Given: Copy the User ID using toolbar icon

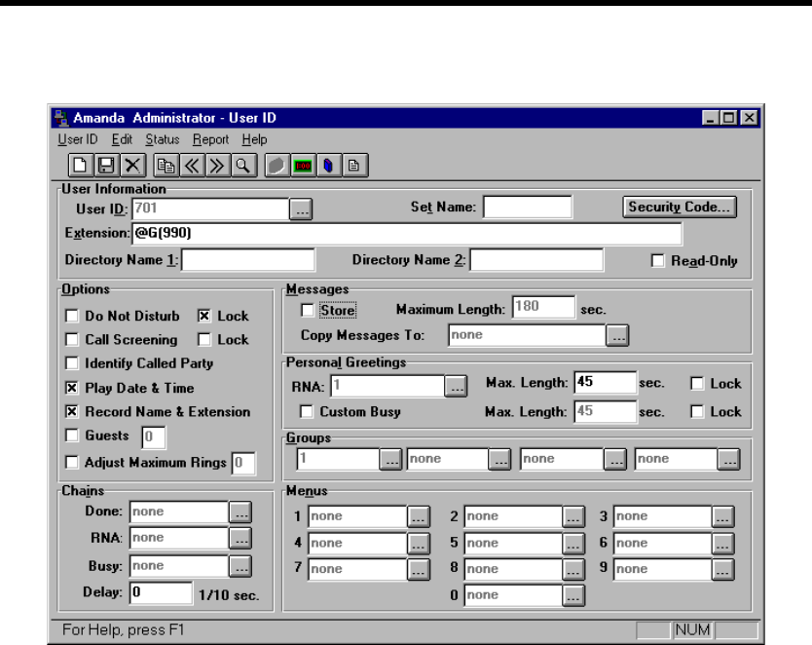Looking at the screenshot, I should (166, 166).
